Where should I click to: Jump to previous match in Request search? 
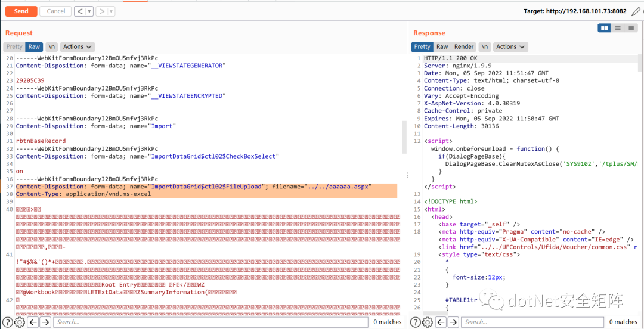(x=33, y=322)
